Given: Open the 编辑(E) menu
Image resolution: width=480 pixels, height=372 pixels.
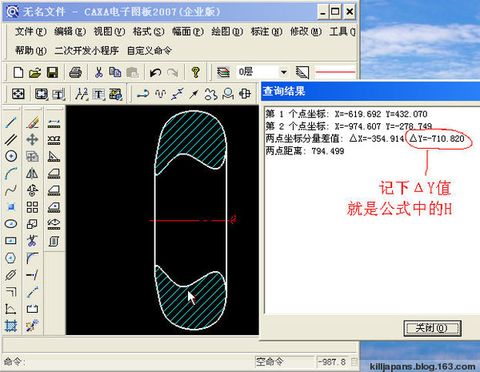Looking at the screenshot, I should click(x=70, y=32).
